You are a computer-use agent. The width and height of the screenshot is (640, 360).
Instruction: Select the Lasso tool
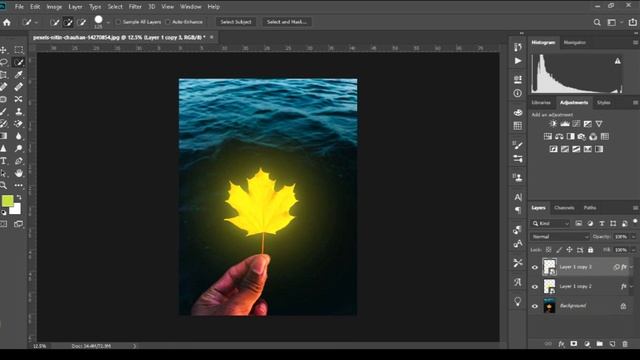[4, 62]
